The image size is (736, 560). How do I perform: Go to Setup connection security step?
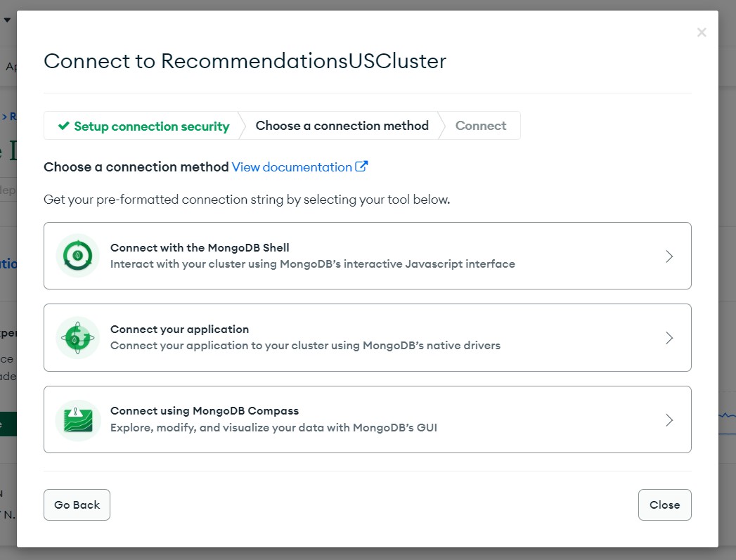[x=143, y=126]
